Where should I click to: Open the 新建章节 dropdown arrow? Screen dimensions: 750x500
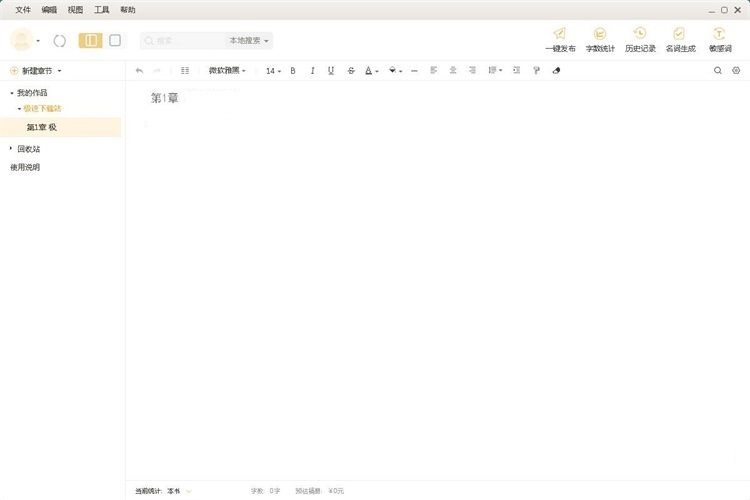point(59,71)
